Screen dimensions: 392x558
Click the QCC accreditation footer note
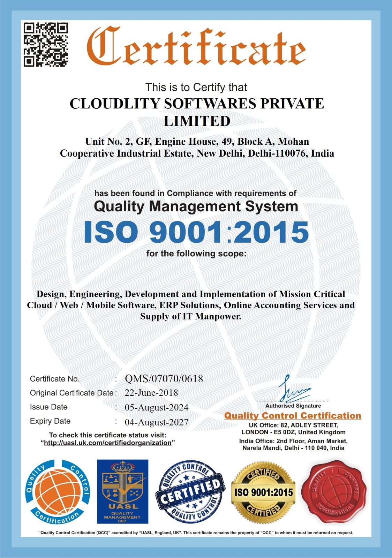(x=196, y=533)
